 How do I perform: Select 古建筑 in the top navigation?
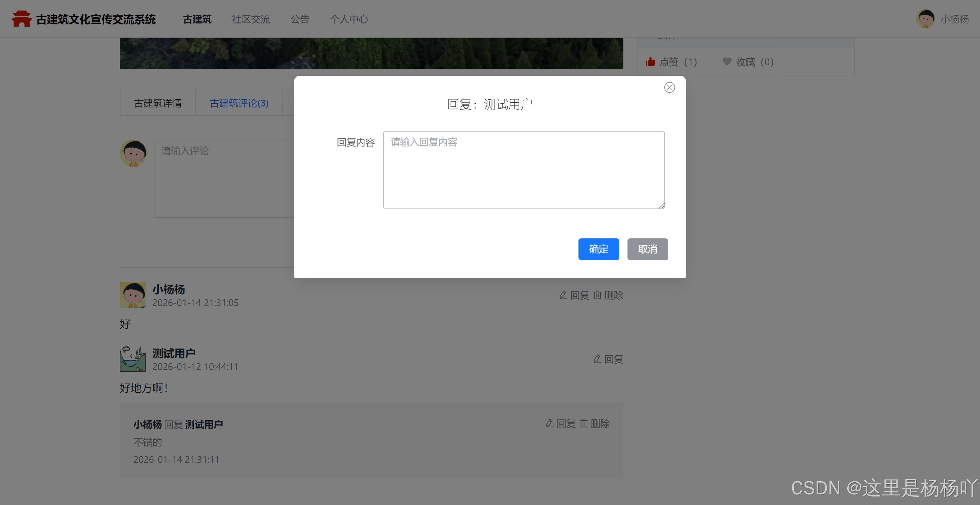(197, 19)
